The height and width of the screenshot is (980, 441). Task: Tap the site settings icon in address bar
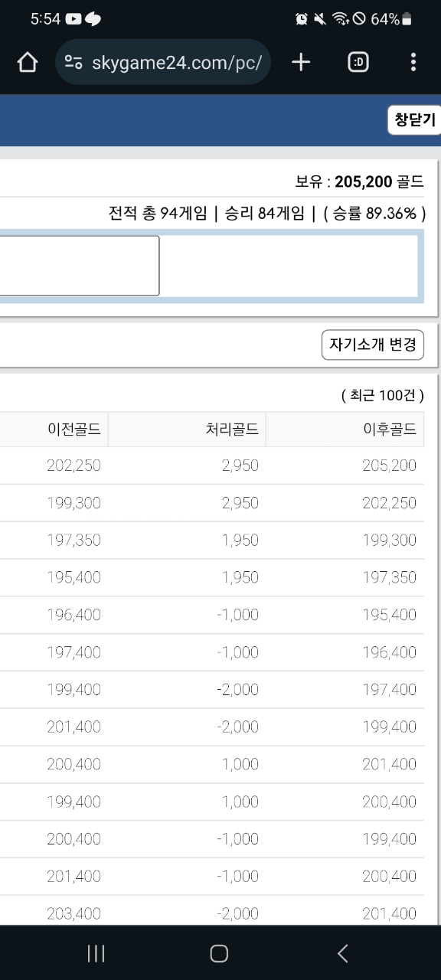click(73, 63)
